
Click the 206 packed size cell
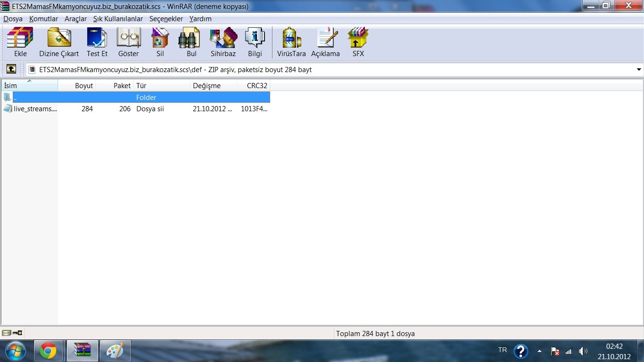(x=125, y=108)
